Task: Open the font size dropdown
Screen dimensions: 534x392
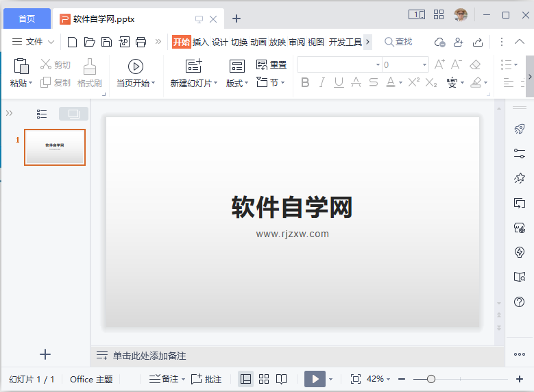Action: coord(424,64)
